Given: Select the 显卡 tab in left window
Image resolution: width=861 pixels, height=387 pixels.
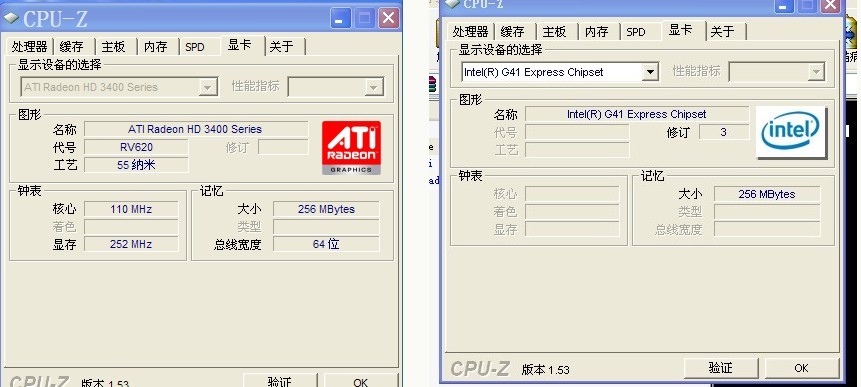Looking at the screenshot, I should [x=239, y=45].
